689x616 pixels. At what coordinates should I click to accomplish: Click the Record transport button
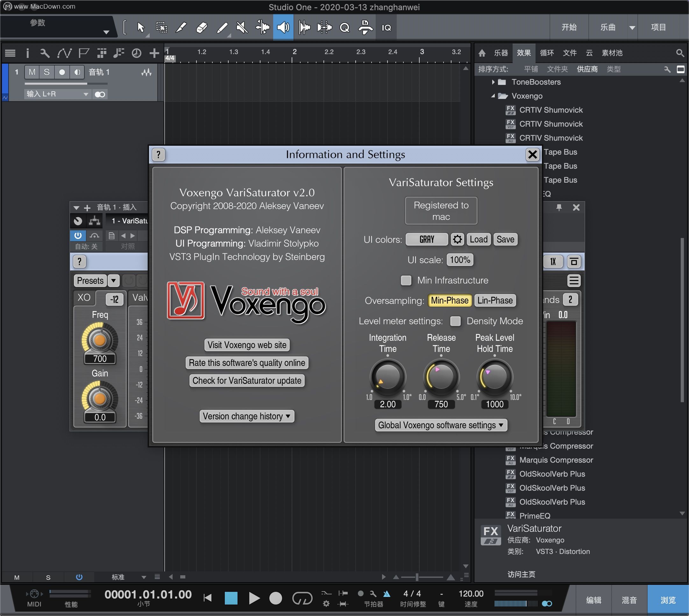click(x=275, y=598)
